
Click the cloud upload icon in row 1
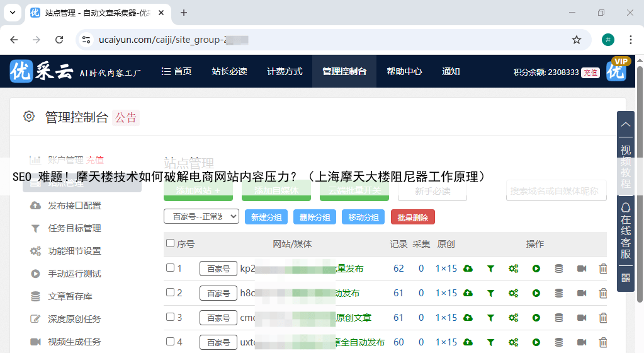[x=468, y=269]
